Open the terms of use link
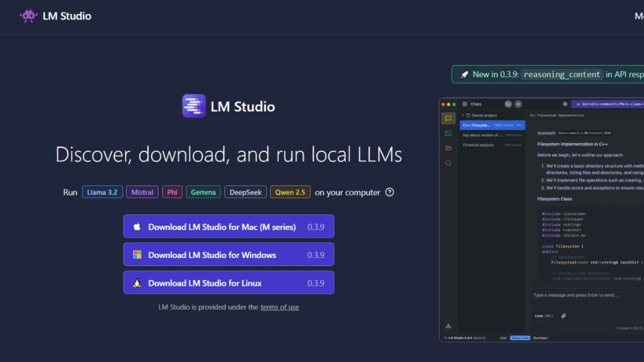 click(279, 307)
